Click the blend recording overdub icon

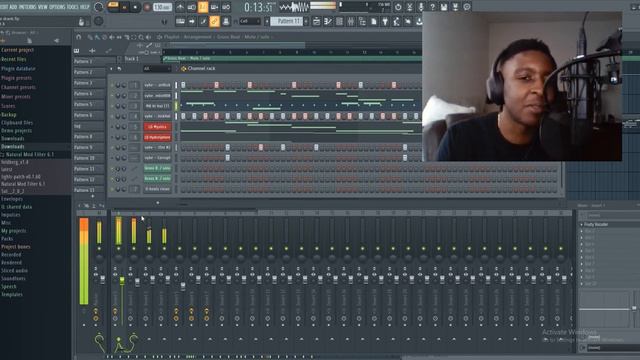point(214,7)
